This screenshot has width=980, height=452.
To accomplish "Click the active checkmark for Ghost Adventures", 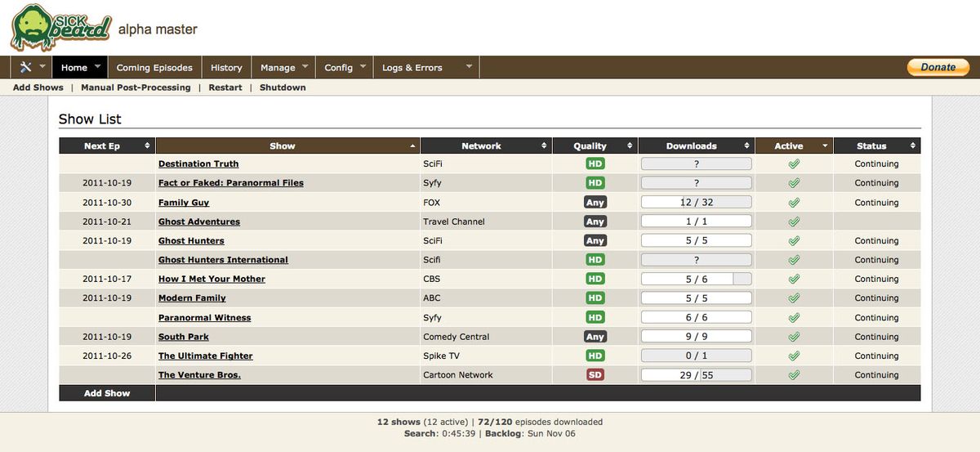I will (x=793, y=222).
